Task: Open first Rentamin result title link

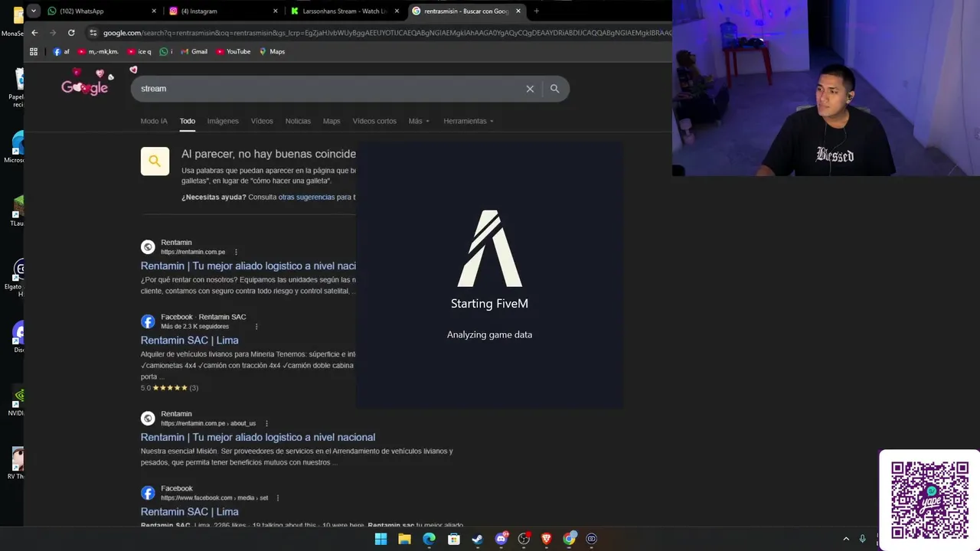Action: pos(248,266)
